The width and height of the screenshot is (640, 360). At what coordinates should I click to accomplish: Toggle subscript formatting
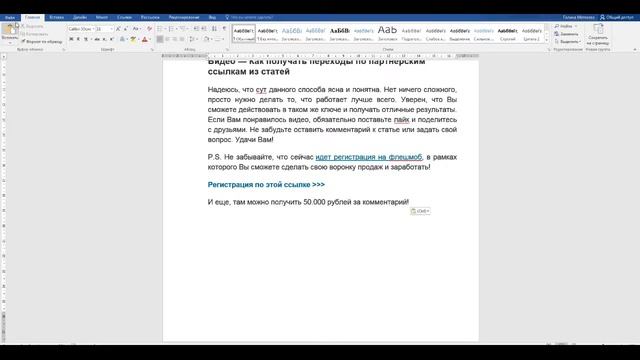104,39
